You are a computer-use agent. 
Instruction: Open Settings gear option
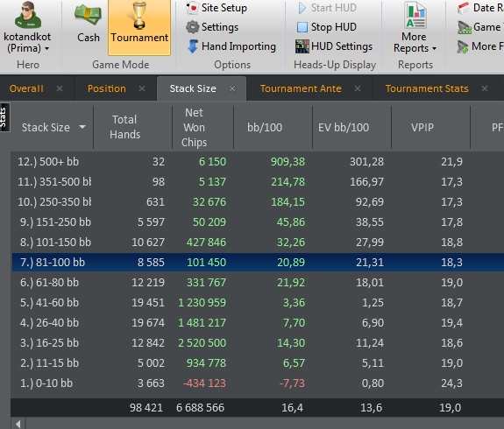point(212,27)
